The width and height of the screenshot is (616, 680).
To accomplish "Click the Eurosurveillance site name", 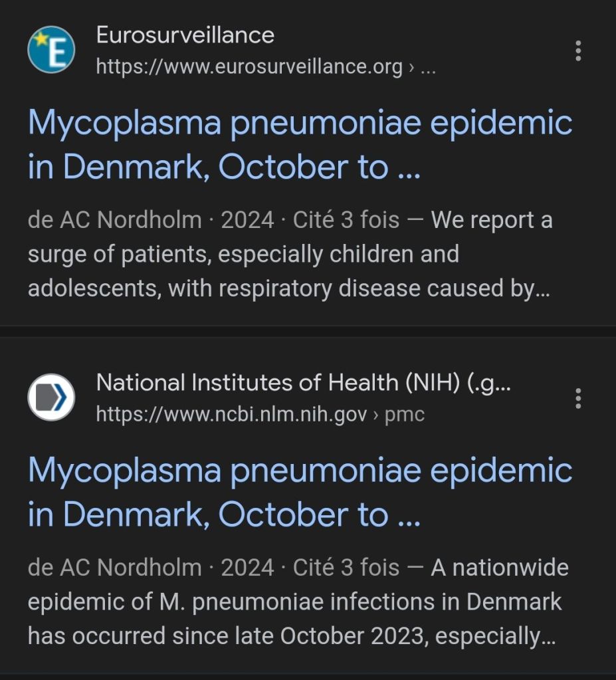I will (x=185, y=35).
